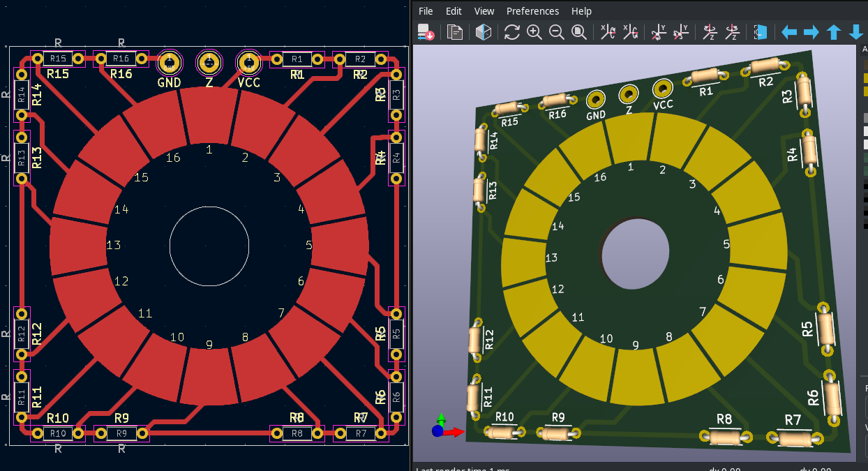
Task: Open the Preferences menu
Action: (x=533, y=10)
